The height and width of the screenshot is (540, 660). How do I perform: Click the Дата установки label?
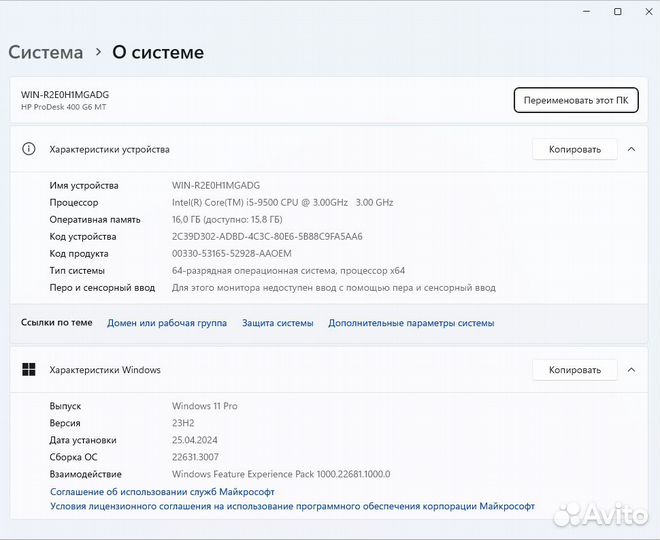(83, 440)
